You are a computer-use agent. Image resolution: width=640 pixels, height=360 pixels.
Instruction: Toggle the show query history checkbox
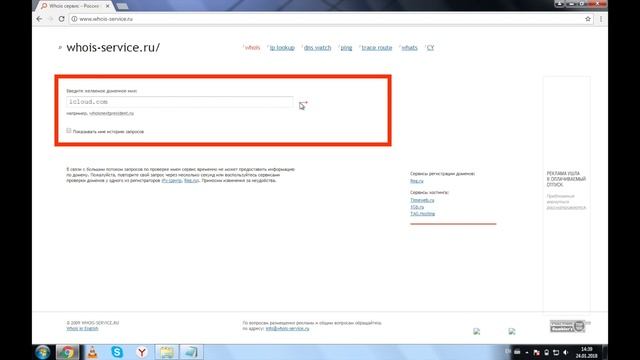[x=69, y=131]
